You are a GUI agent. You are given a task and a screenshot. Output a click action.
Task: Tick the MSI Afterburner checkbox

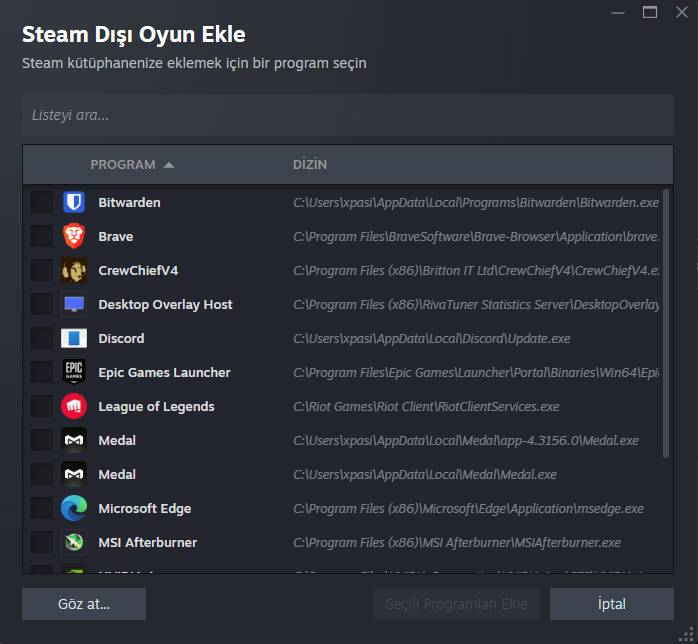[42, 542]
